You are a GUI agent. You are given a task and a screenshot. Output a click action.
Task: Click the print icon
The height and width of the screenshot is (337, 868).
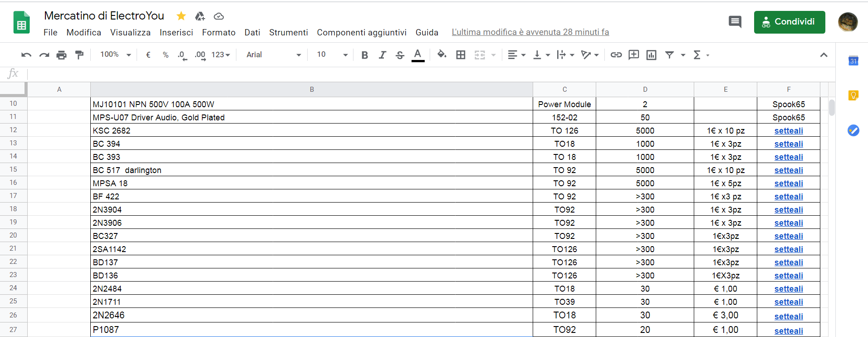61,55
